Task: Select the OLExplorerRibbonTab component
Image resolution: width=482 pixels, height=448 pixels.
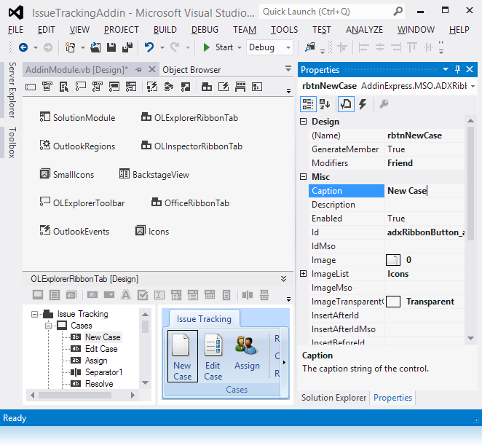Action: 189,118
